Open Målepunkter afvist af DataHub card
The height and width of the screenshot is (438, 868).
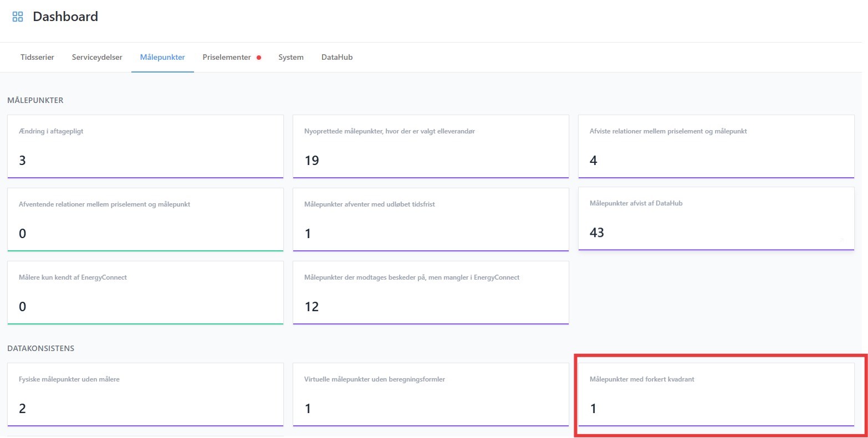click(716, 219)
